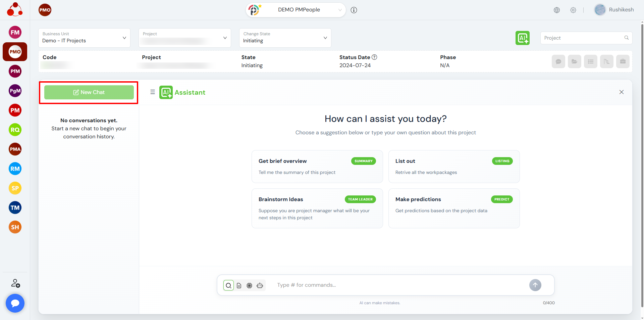Viewport: 644px width, 320px height.
Task: Open the RM module in sidebar
Action: [15, 169]
